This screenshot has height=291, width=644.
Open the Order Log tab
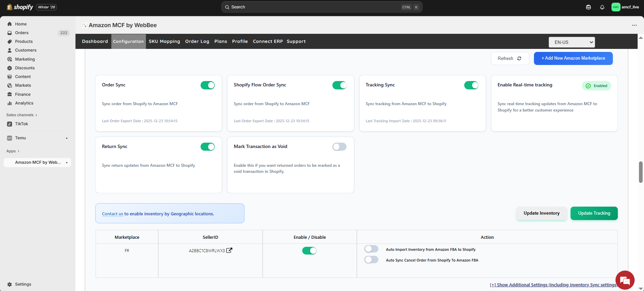click(x=197, y=42)
